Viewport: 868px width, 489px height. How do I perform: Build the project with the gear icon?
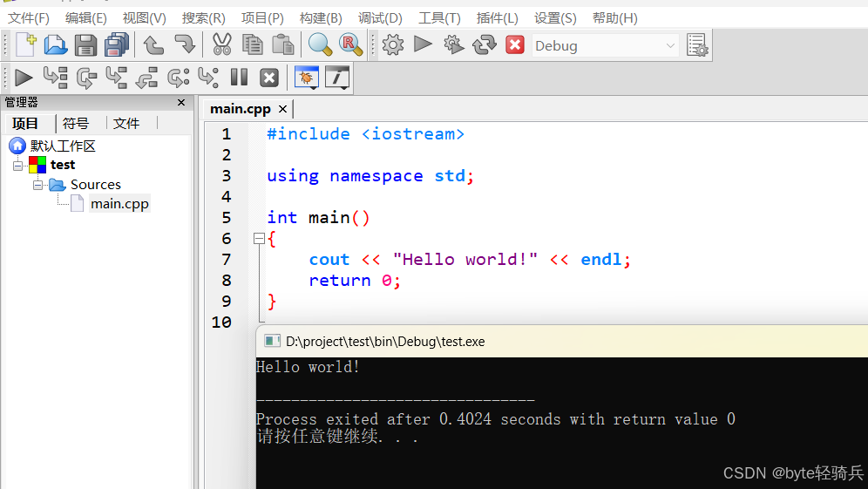tap(392, 44)
